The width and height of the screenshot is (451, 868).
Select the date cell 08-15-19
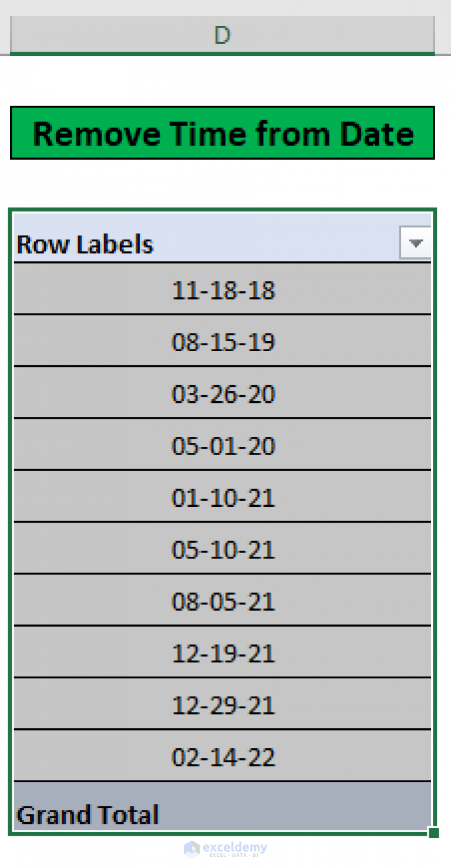pyautogui.click(x=223, y=341)
